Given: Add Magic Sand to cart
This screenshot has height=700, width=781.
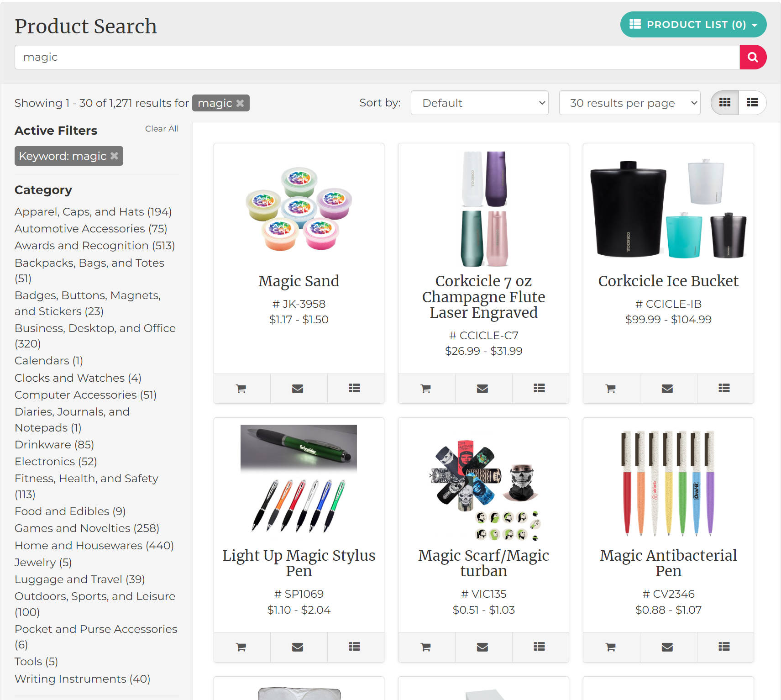Looking at the screenshot, I should (241, 389).
